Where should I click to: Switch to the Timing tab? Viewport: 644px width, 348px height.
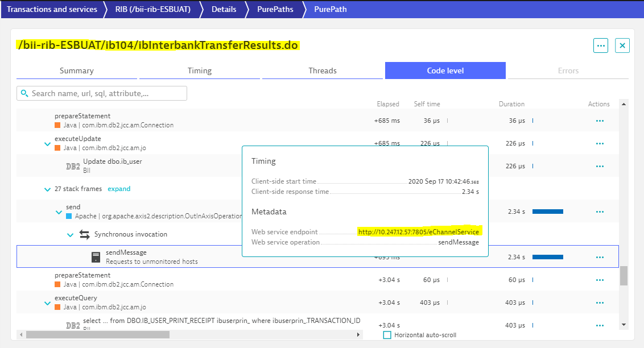coord(200,71)
